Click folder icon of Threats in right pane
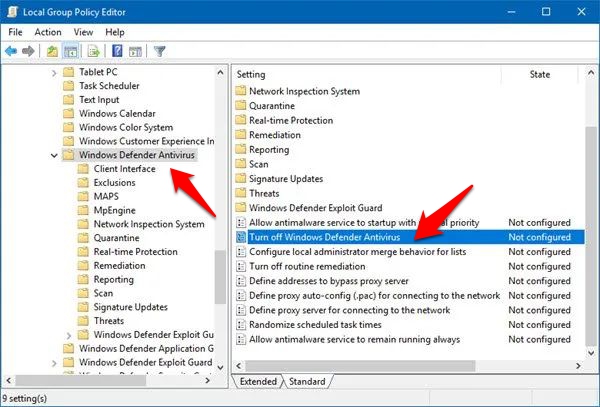Viewport: 600px width, 407px height. (x=241, y=193)
